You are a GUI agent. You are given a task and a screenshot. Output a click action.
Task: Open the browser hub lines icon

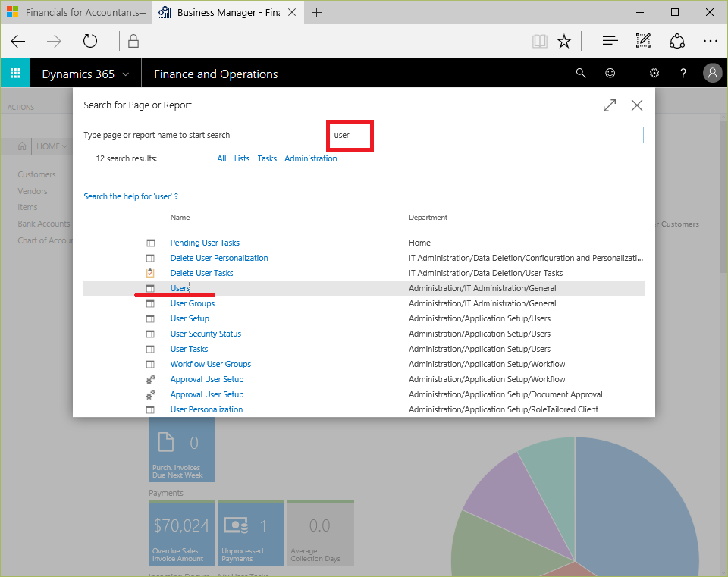tap(610, 41)
